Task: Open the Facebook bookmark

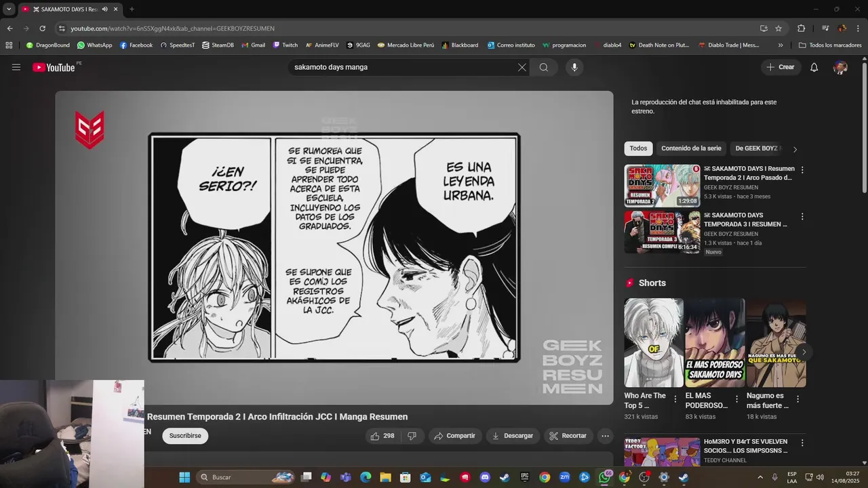Action: tap(136, 45)
